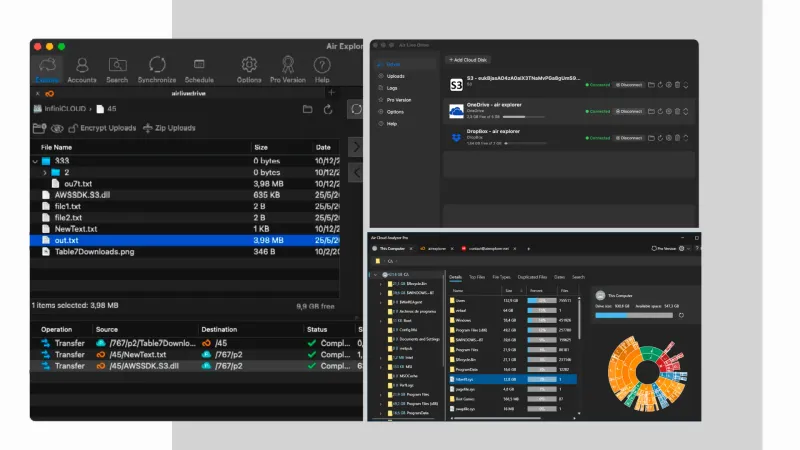Viewport: 800px width, 450px height.
Task: Select the transfer row for /45/NewText.txt
Action: click(196, 355)
